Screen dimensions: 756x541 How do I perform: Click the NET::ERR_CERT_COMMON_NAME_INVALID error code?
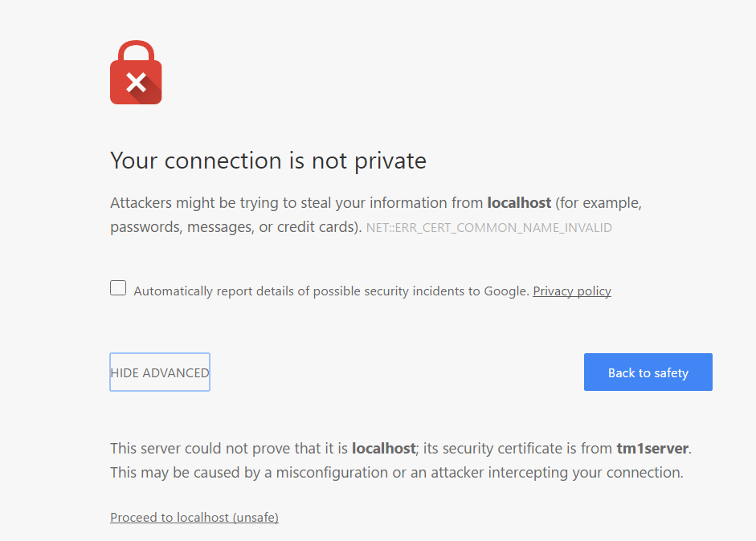coord(488,228)
